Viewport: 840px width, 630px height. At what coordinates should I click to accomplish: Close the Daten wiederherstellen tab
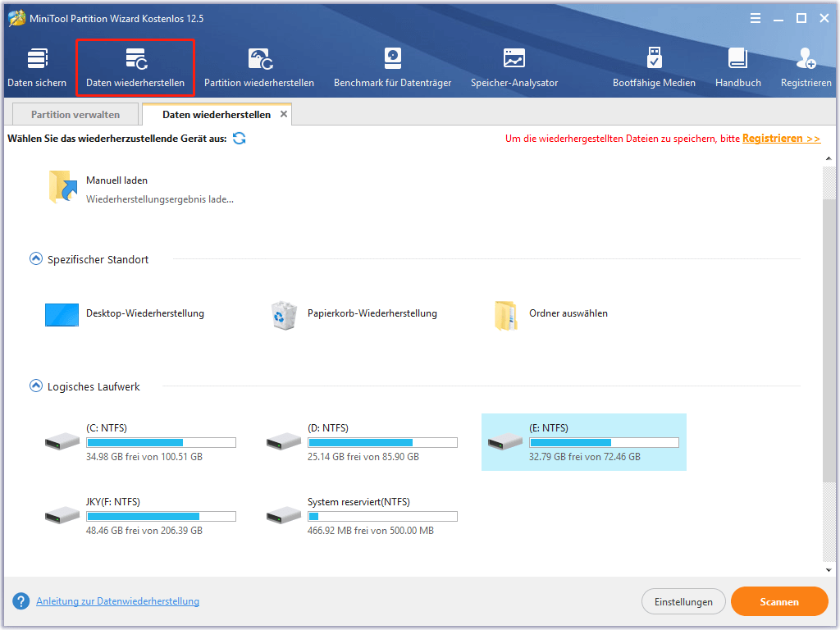click(284, 114)
